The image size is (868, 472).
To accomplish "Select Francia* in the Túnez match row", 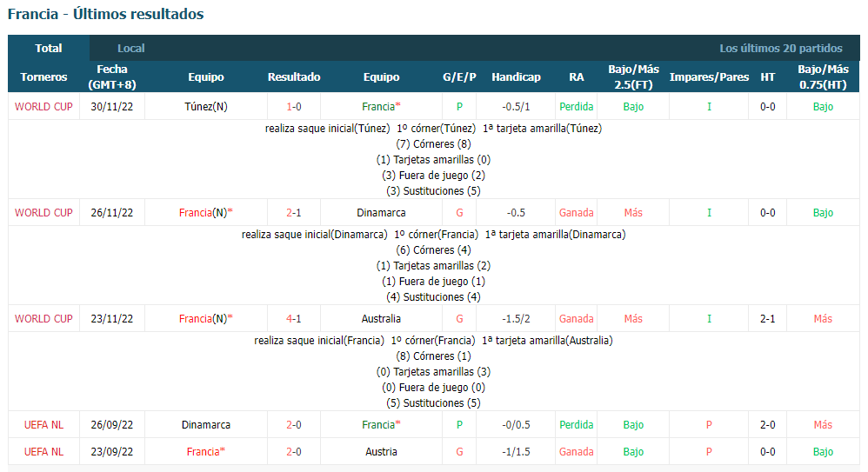I will point(382,107).
